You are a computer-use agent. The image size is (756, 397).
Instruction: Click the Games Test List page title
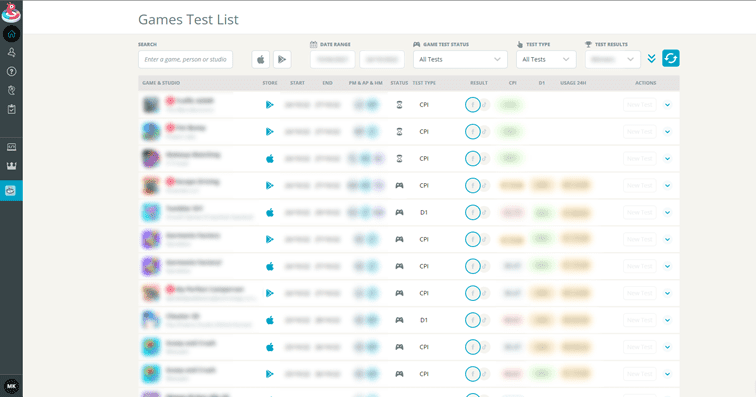click(x=188, y=19)
